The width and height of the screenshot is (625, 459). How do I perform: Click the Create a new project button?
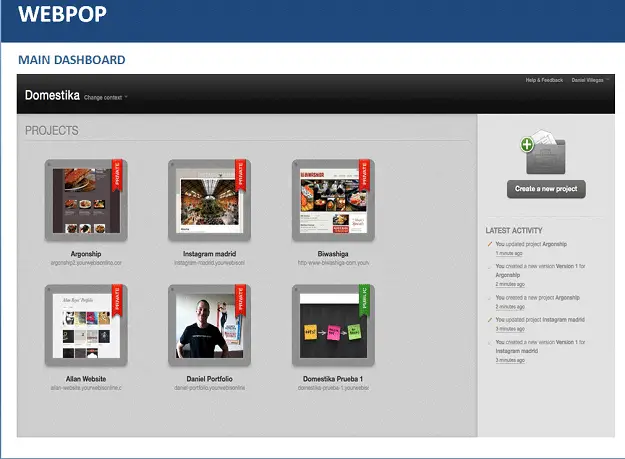coord(546,189)
